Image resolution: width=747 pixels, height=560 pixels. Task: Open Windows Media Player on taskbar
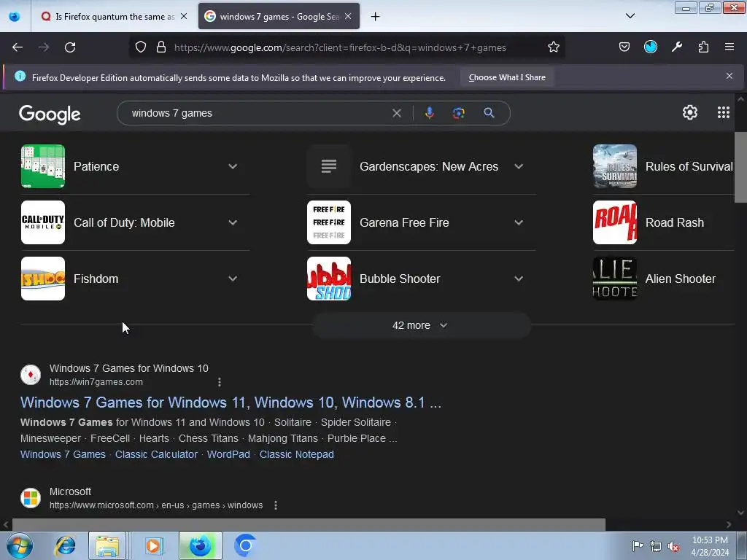click(x=153, y=545)
